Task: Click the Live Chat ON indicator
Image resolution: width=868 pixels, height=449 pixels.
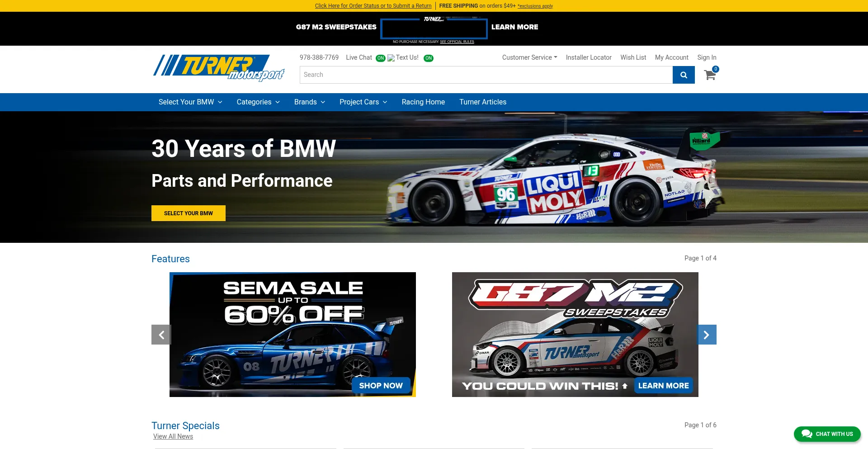Action: click(x=381, y=58)
